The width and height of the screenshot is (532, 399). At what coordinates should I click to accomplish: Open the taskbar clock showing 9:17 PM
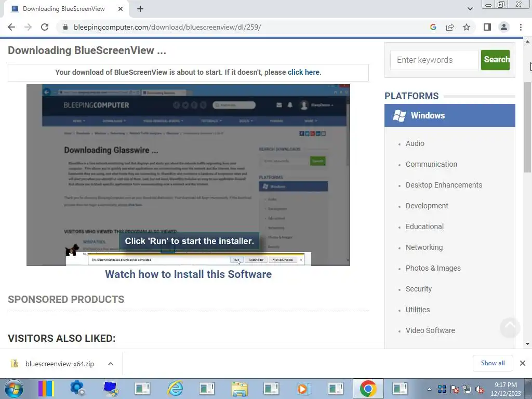pyautogui.click(x=506, y=389)
